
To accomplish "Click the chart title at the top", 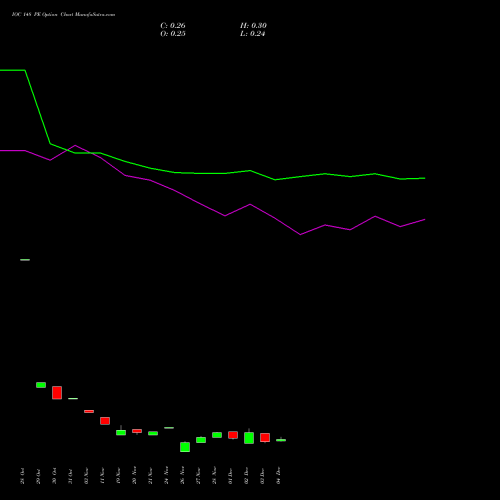I will point(63,15).
